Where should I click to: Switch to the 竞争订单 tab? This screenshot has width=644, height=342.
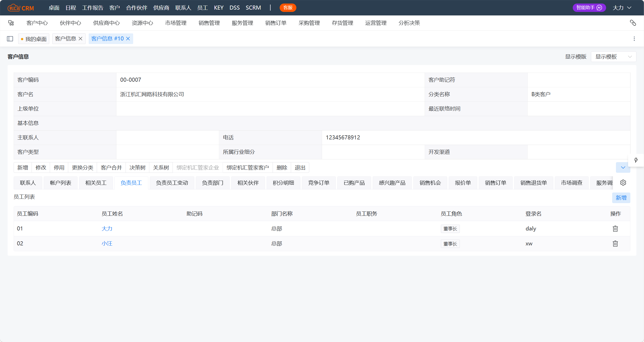[319, 183]
